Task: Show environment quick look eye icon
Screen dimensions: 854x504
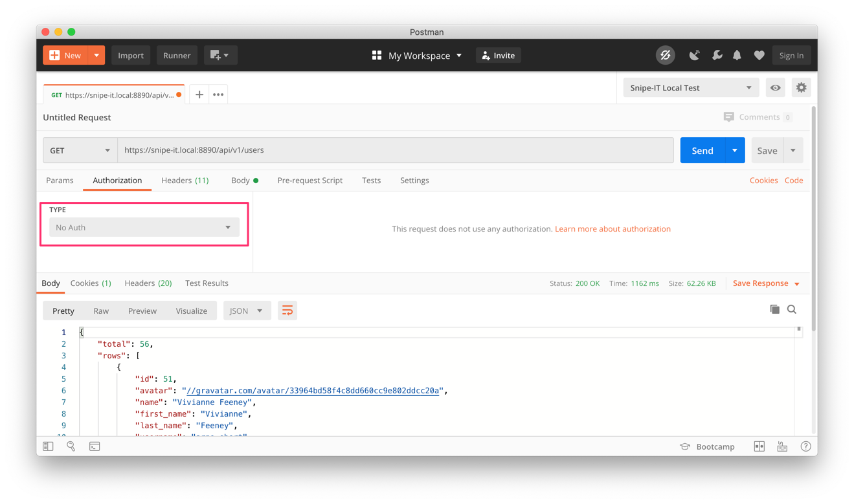Action: [x=776, y=88]
